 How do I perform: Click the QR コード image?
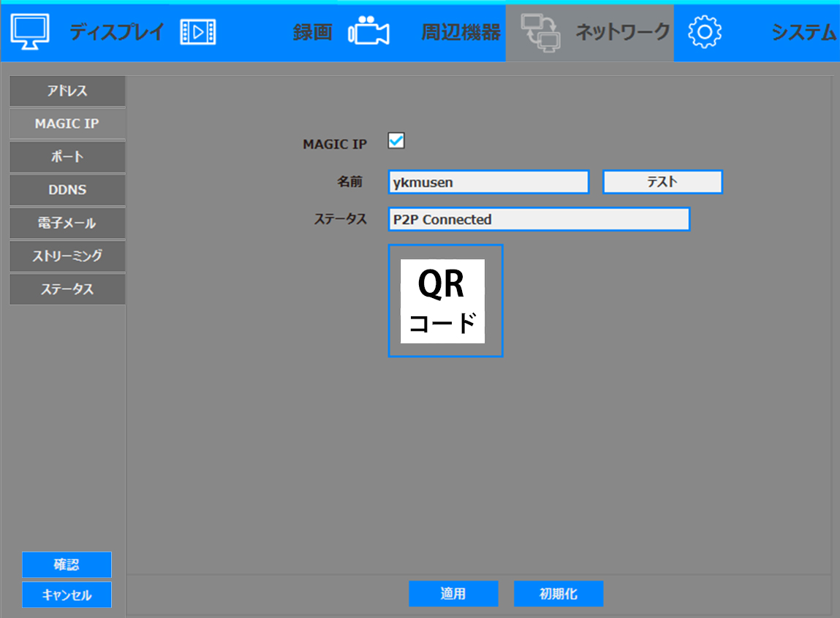[442, 301]
